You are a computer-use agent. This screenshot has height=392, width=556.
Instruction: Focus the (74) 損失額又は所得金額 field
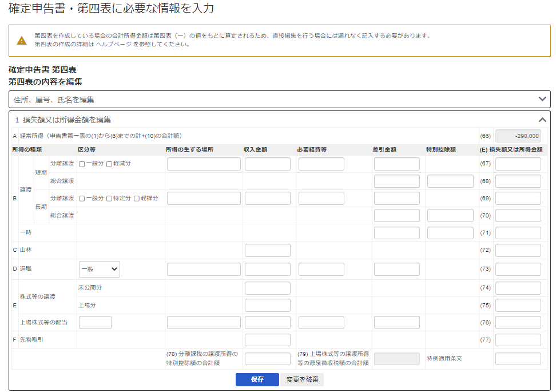518,288
